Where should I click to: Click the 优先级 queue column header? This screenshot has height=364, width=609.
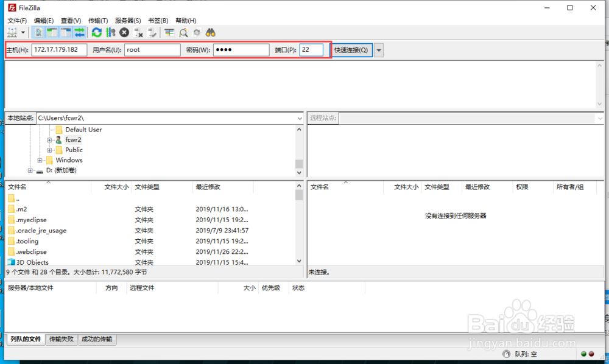coord(273,288)
